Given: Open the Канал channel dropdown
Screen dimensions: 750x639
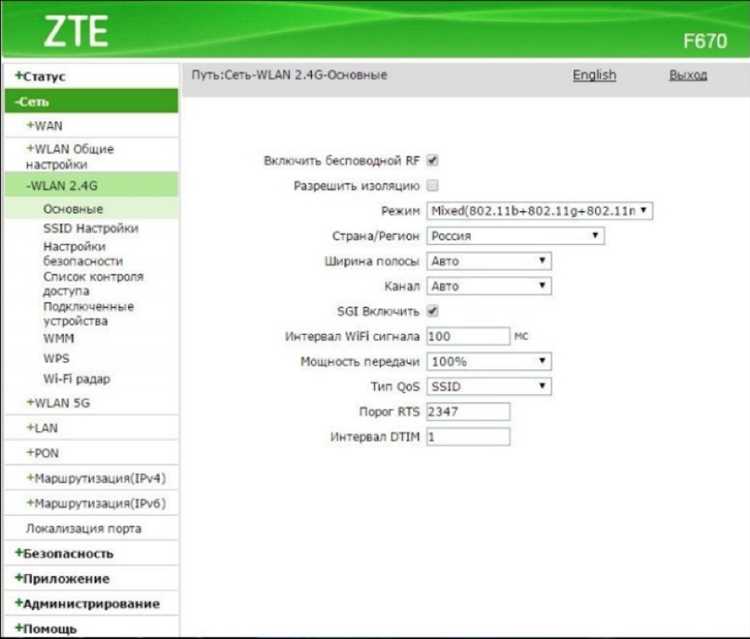Looking at the screenshot, I should click(489, 286).
